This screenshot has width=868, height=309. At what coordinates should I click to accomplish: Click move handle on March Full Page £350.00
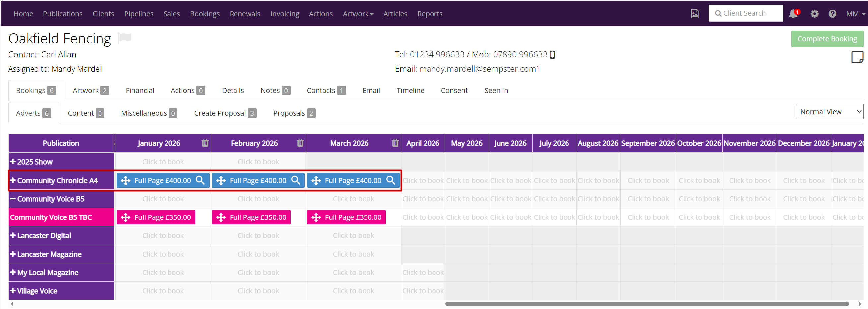[x=316, y=217]
